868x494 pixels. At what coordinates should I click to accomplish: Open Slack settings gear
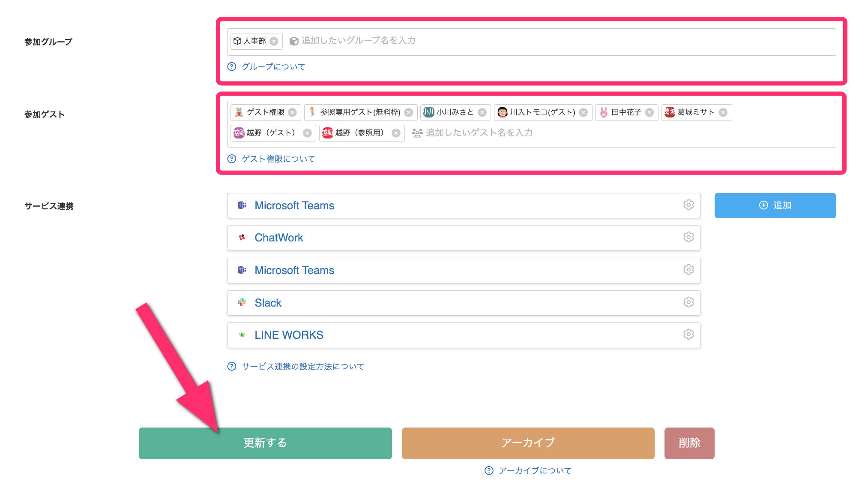click(x=688, y=302)
